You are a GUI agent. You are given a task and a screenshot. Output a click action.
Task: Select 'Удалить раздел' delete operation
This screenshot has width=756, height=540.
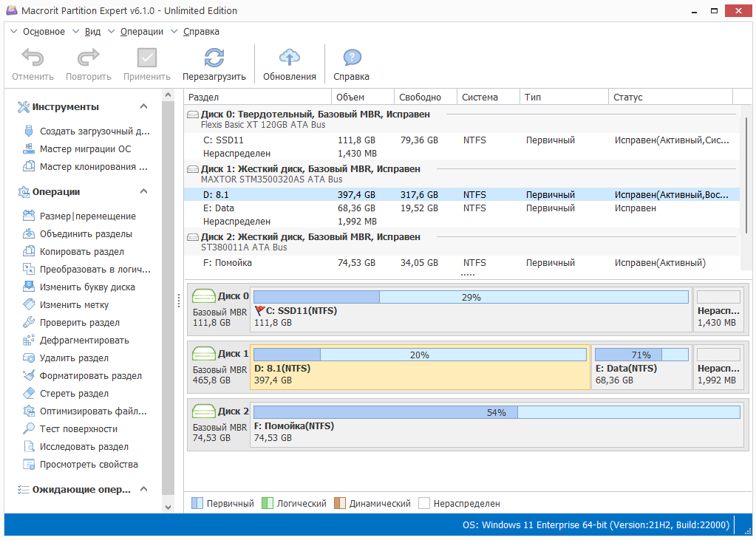[66, 358]
